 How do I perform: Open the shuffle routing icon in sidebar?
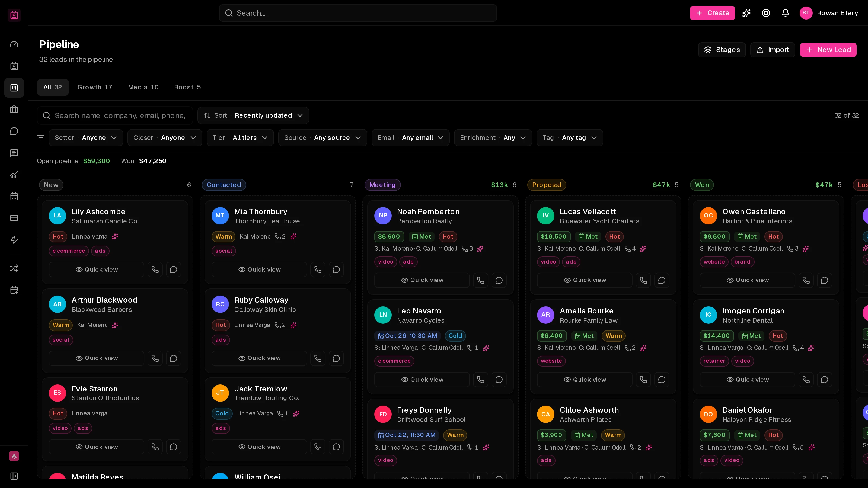14,268
